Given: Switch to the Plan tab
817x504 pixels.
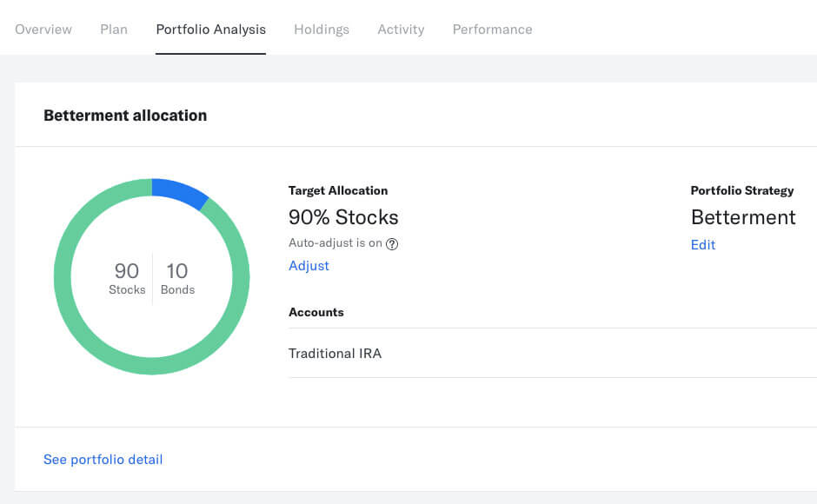Looking at the screenshot, I should coord(114,30).
